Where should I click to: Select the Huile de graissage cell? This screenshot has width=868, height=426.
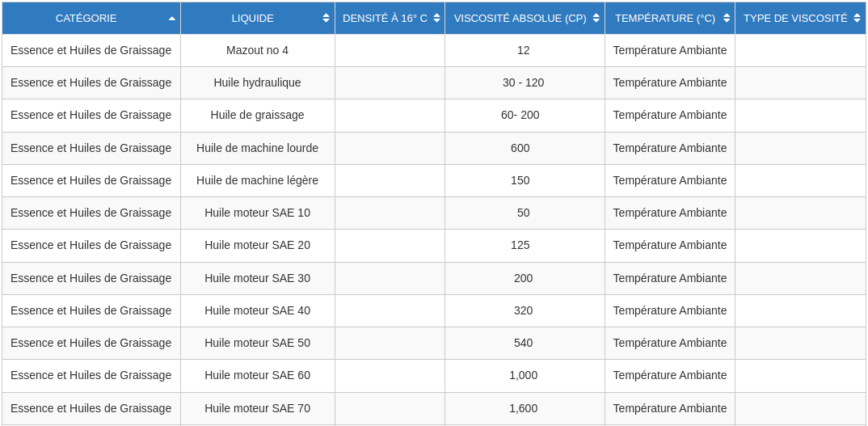tap(258, 116)
